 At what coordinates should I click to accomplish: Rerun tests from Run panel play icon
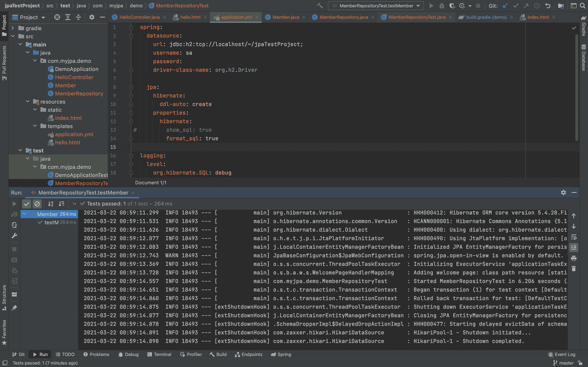[14, 204]
